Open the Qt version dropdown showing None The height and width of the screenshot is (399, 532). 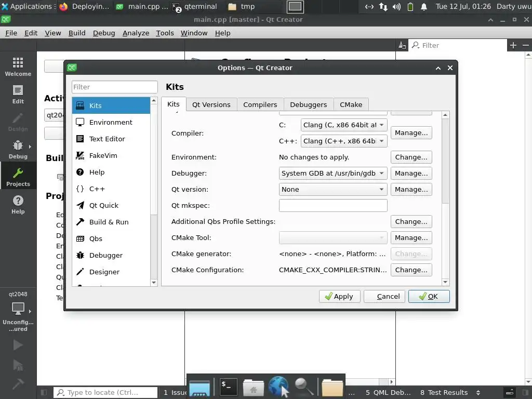[x=333, y=189]
